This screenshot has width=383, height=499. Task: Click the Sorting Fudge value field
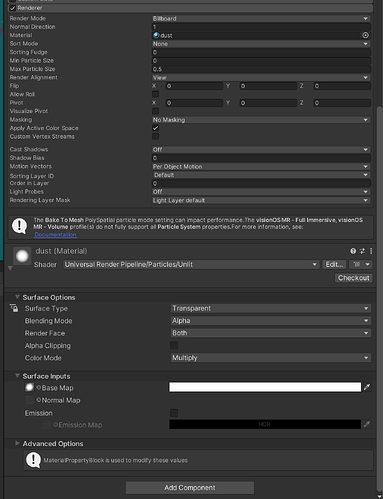(x=261, y=52)
